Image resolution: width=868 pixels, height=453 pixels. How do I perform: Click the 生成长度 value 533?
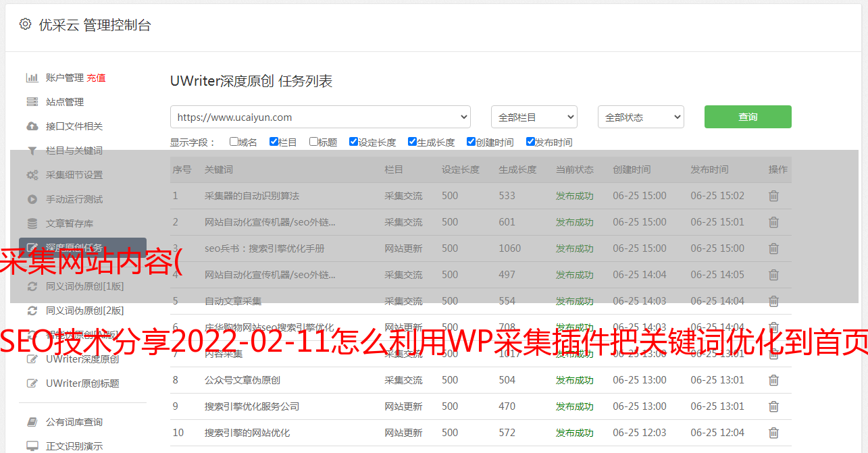507,196
